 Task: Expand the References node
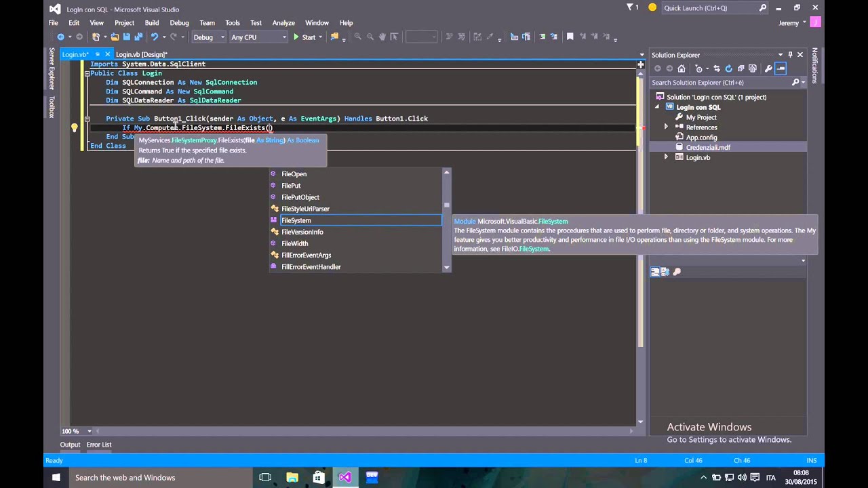point(666,127)
